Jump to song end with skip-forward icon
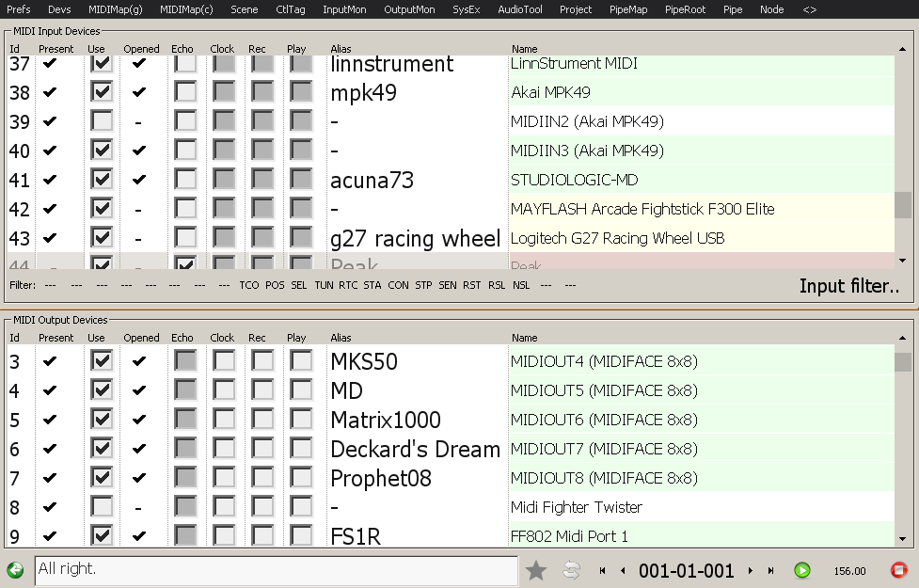Image resolution: width=919 pixels, height=588 pixels. (770, 570)
